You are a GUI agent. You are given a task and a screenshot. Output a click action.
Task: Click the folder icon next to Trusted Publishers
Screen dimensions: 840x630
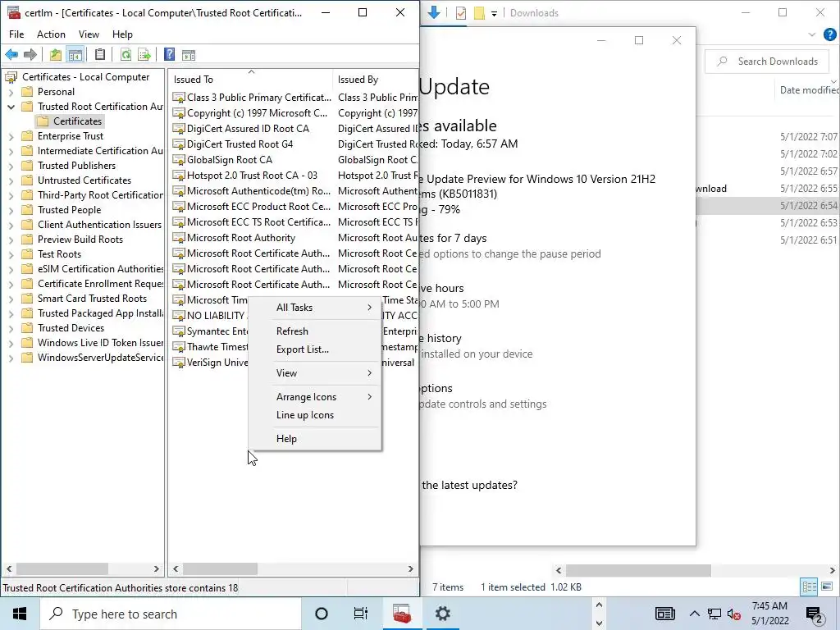point(27,166)
